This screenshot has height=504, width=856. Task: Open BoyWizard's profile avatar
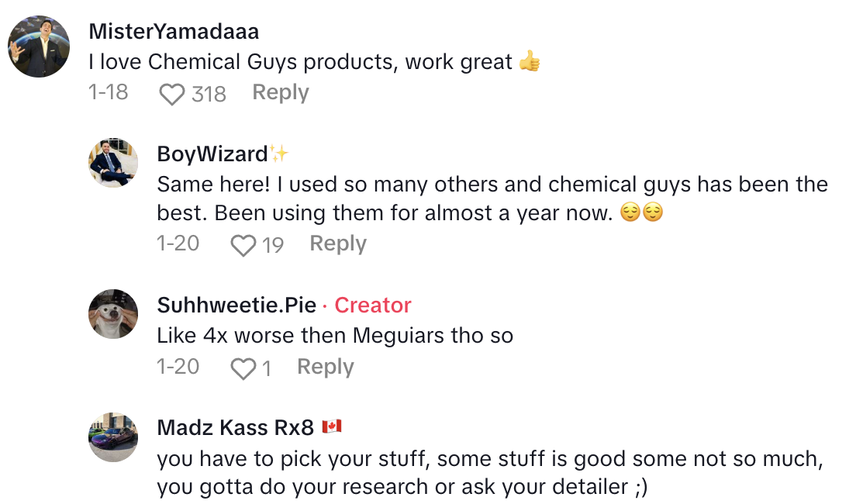[x=113, y=163]
